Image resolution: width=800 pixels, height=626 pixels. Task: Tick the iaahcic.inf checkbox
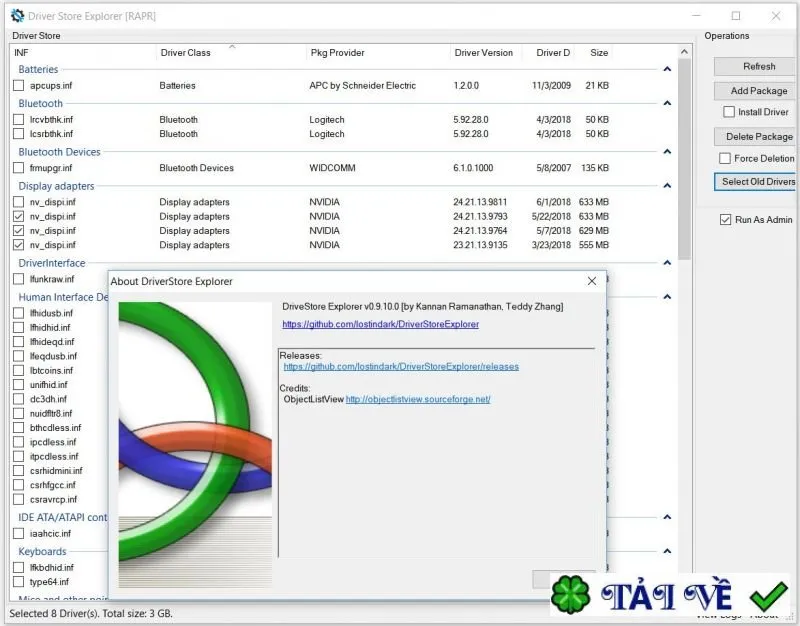coord(18,534)
